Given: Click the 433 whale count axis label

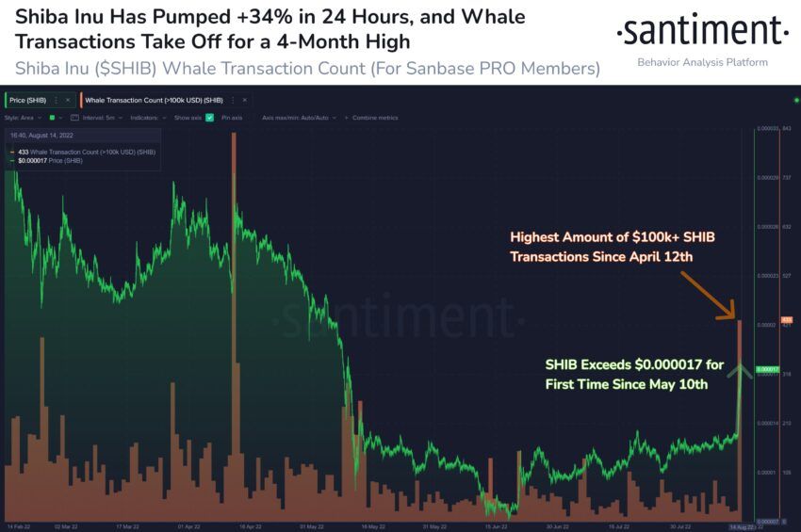Looking at the screenshot, I should [786, 319].
